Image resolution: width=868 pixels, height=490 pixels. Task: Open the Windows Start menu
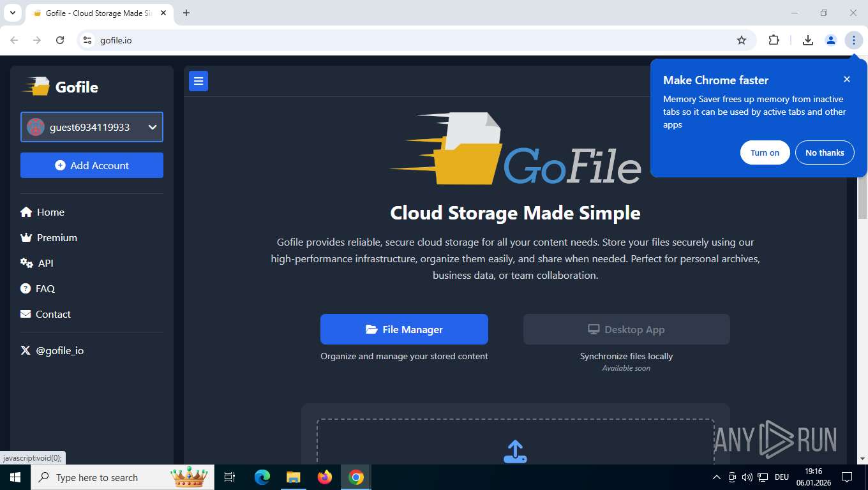15,477
